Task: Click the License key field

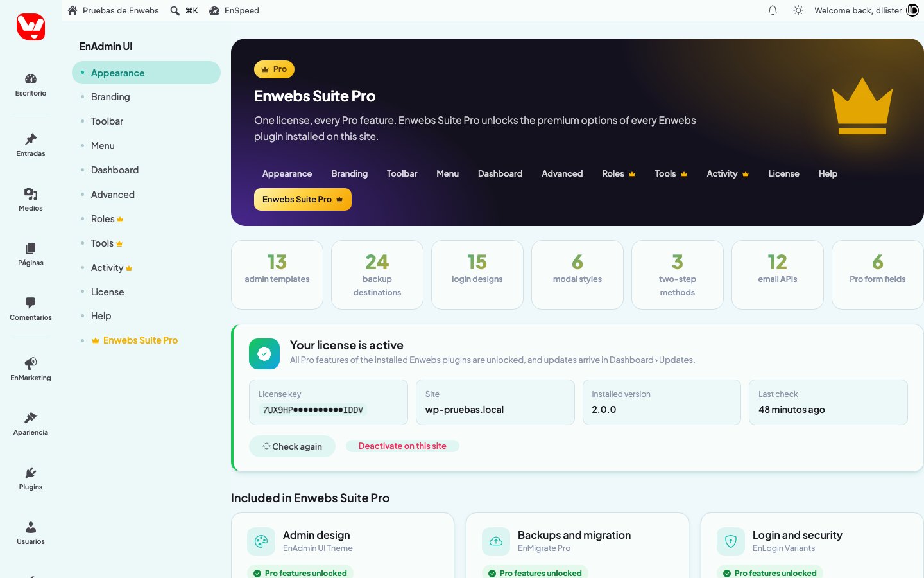Action: [x=329, y=402]
